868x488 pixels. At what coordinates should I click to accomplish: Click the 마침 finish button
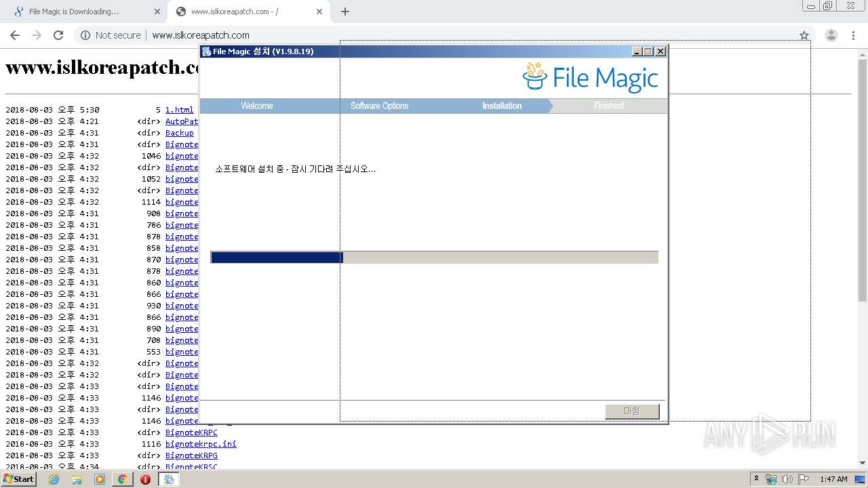pyautogui.click(x=632, y=411)
